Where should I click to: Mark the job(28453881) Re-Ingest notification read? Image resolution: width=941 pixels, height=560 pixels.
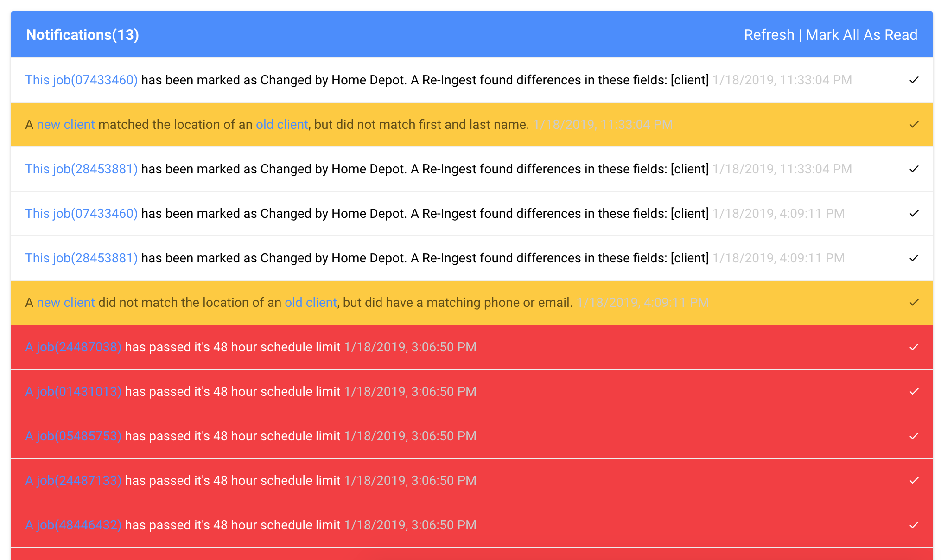pyautogui.click(x=914, y=169)
